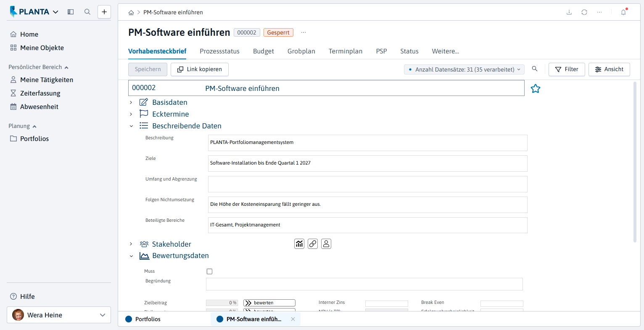Screen dimensions: 644x330
Task: Expand the Ecktermine section
Action: coord(131,114)
